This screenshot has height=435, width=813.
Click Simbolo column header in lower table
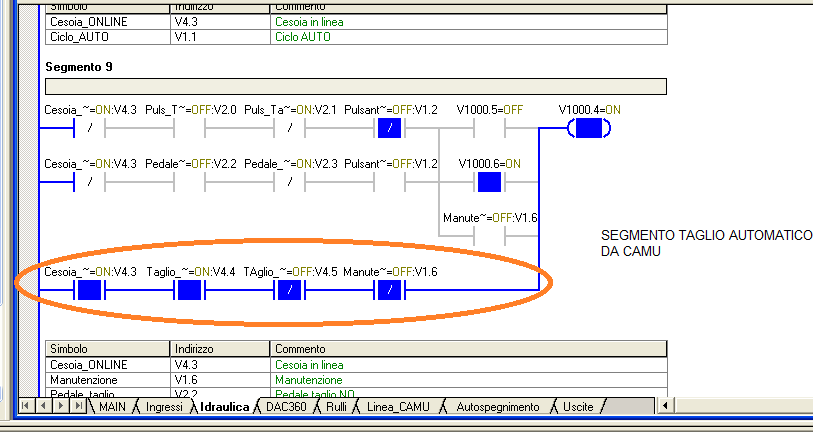coord(108,348)
